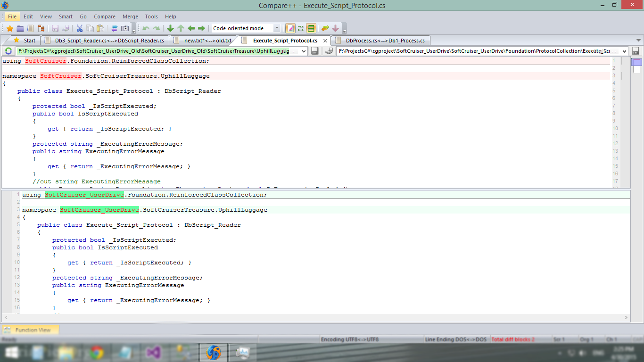Click the copy icon in toolbar
Screen dimensions: 644x362
point(90,28)
